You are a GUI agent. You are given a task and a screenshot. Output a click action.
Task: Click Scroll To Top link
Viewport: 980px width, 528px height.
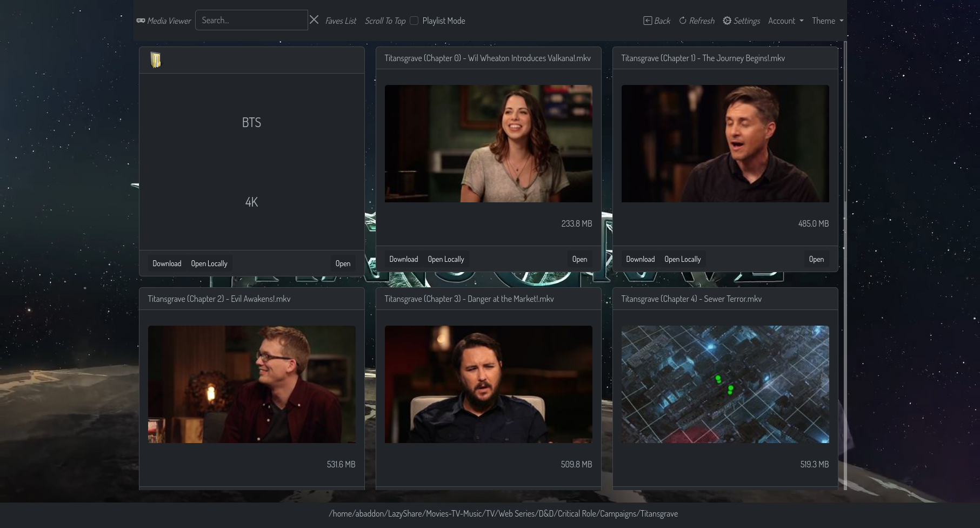(x=385, y=21)
